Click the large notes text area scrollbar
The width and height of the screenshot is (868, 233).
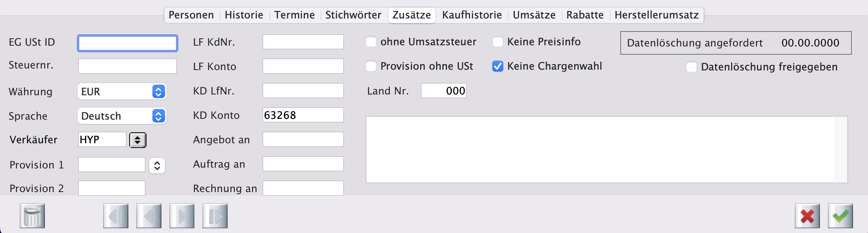(841, 150)
